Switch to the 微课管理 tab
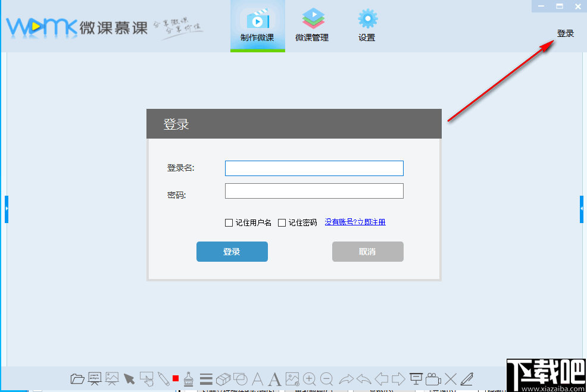Image resolution: width=587 pixels, height=392 pixels. coord(312,25)
